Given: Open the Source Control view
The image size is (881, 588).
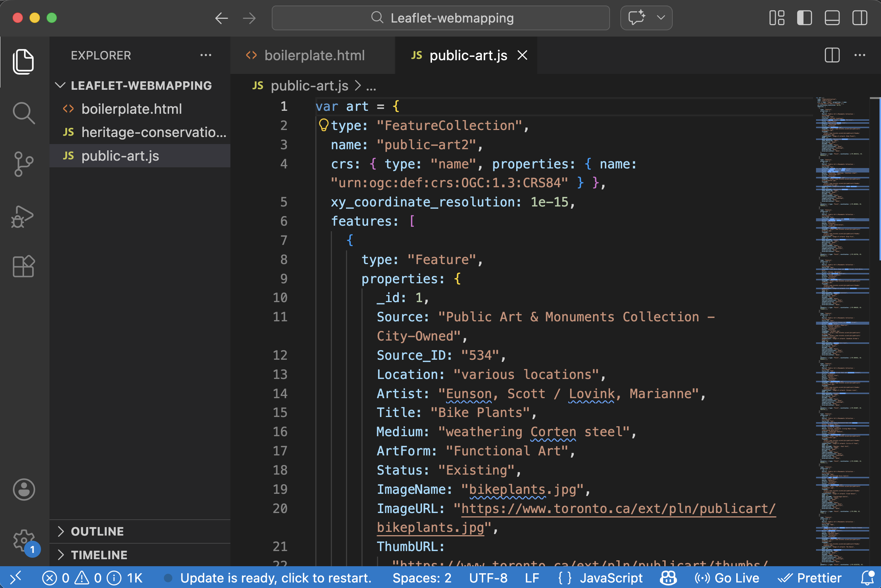Looking at the screenshot, I should [x=24, y=164].
